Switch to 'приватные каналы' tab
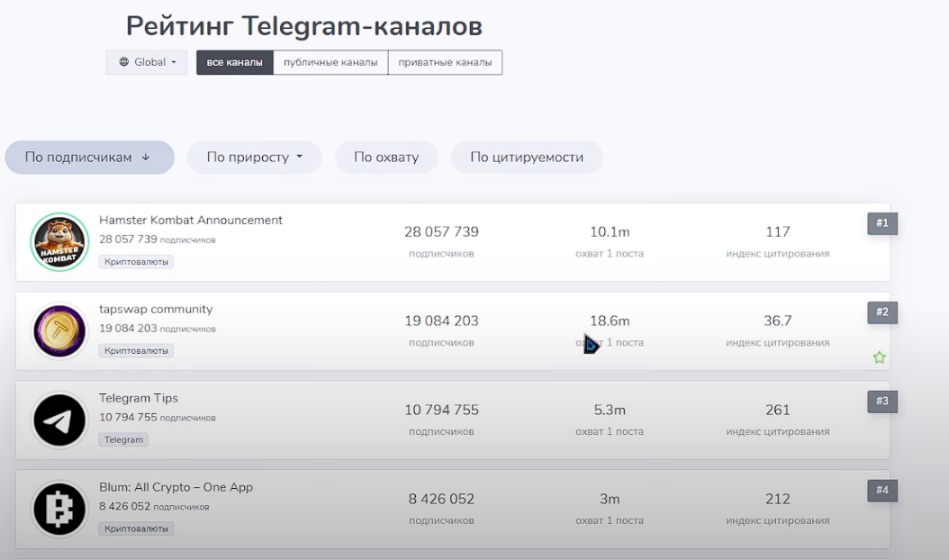The height and width of the screenshot is (560, 949). (x=445, y=62)
